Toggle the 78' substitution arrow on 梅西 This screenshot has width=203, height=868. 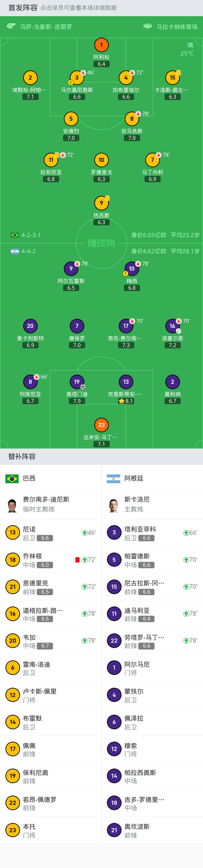138,264
